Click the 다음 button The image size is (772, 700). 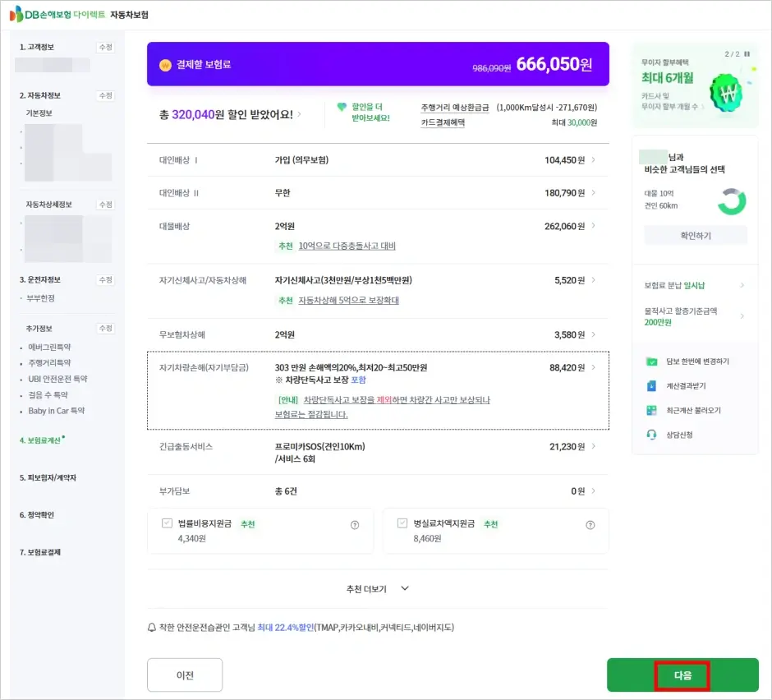[x=682, y=675]
